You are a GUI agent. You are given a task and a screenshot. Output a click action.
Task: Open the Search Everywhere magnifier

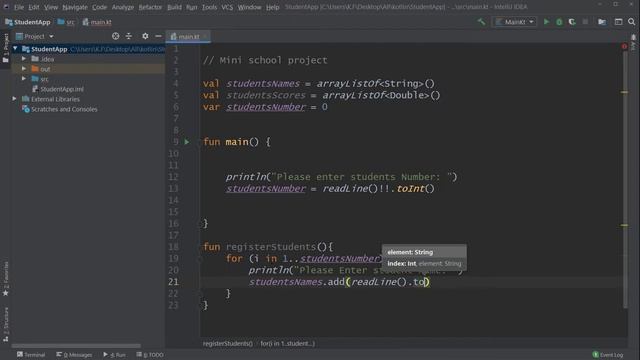(631, 22)
